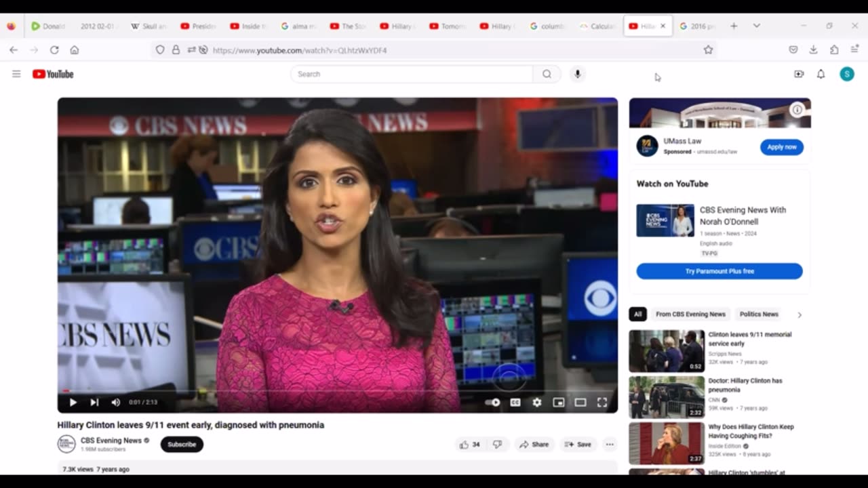
Task: Click the address bar URL
Action: pyautogui.click(x=300, y=50)
